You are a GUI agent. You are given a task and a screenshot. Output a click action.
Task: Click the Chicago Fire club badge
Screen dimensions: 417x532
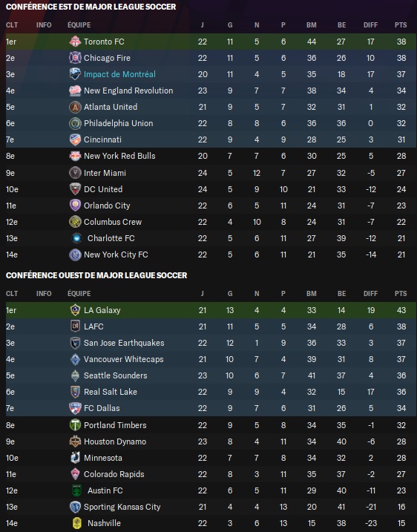[x=75, y=58]
